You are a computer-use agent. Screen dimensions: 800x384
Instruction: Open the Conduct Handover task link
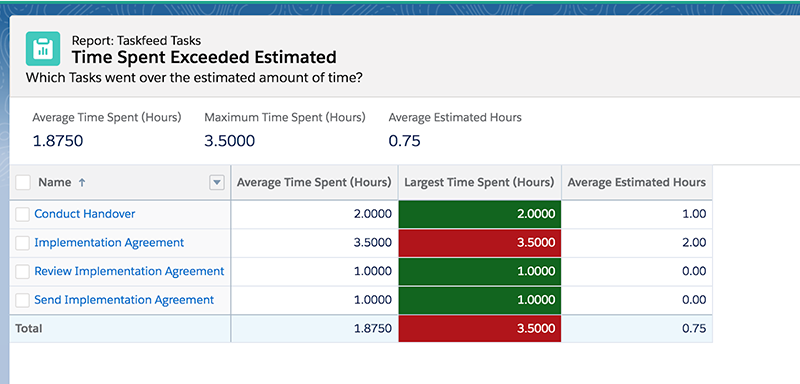85,214
